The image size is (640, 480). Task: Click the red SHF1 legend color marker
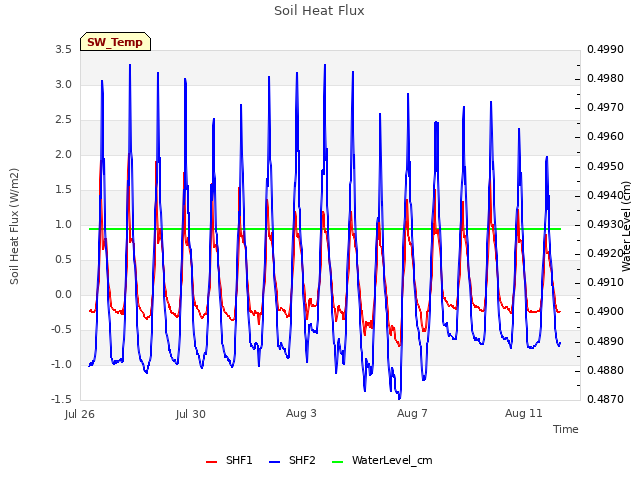coord(211,462)
